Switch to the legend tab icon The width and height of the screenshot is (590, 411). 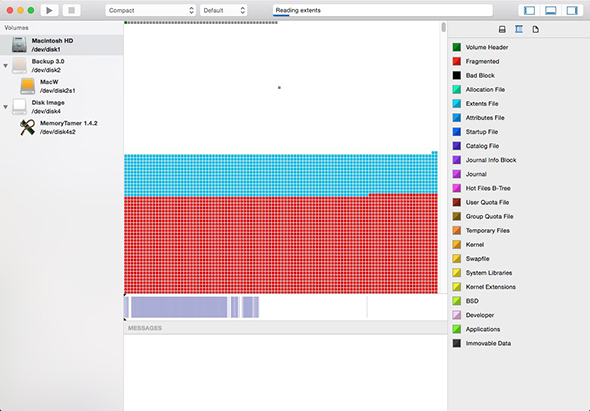pyautogui.click(x=519, y=29)
